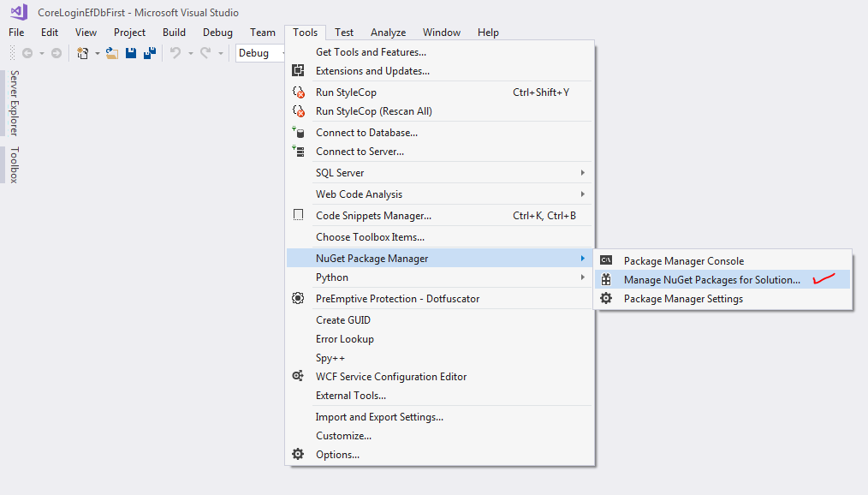Viewport: 868px width, 495px height.
Task: Click the Undo arrow icon
Action: tap(175, 53)
